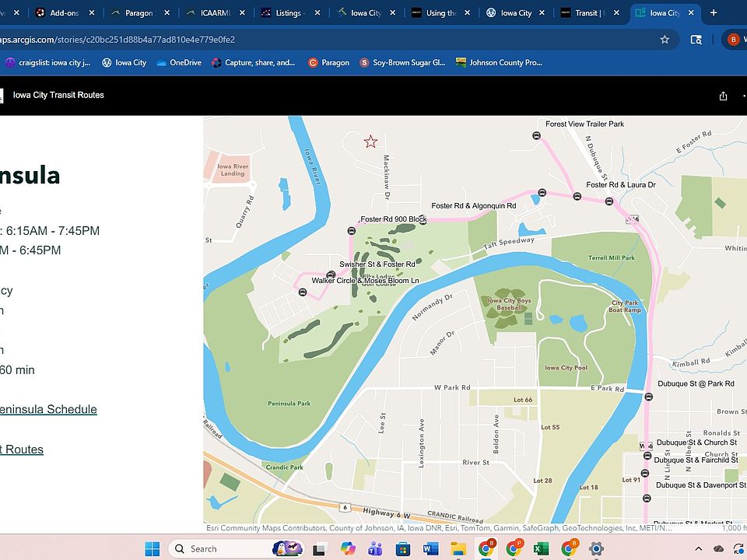Screen dimensions: 747x560
Task: Open Microsoft Teams from the taskbar
Action: coord(374,548)
